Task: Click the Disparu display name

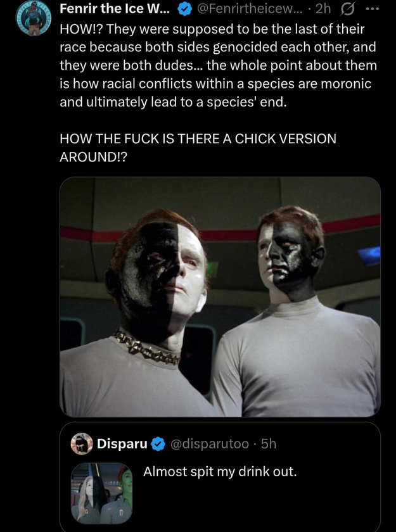Action: coord(122,444)
